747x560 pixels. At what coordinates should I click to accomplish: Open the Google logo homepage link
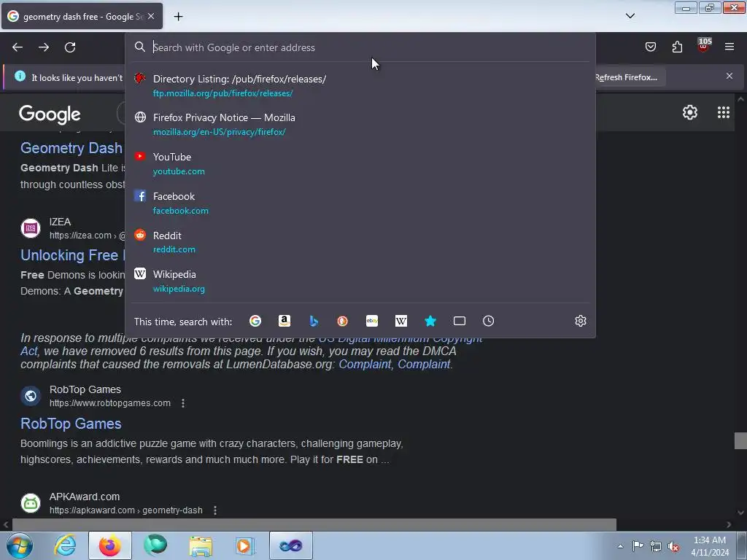pos(50,114)
